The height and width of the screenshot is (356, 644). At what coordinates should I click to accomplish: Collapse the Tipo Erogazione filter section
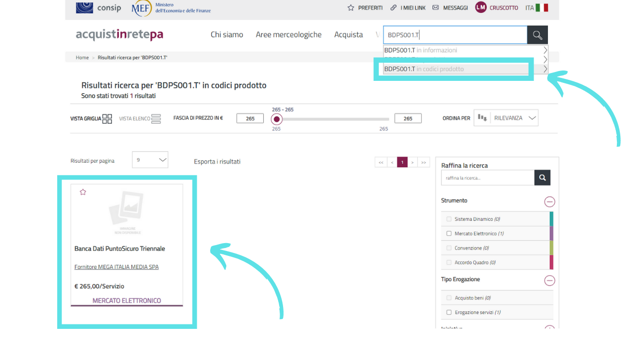(549, 281)
